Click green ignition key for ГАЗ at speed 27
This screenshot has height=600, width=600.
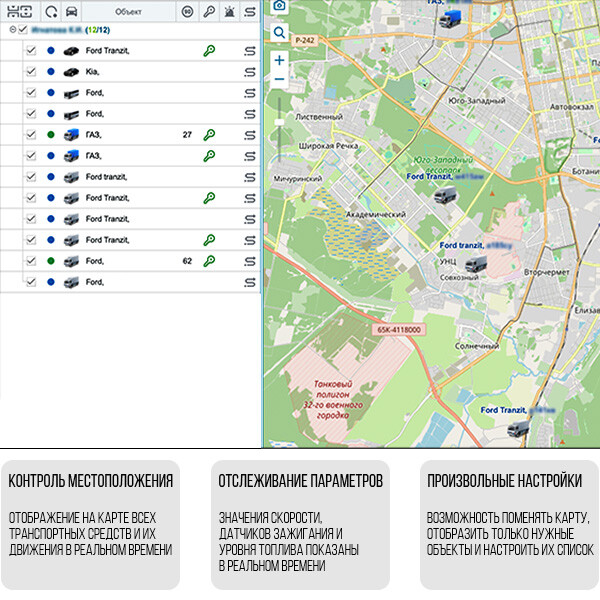pos(209,134)
